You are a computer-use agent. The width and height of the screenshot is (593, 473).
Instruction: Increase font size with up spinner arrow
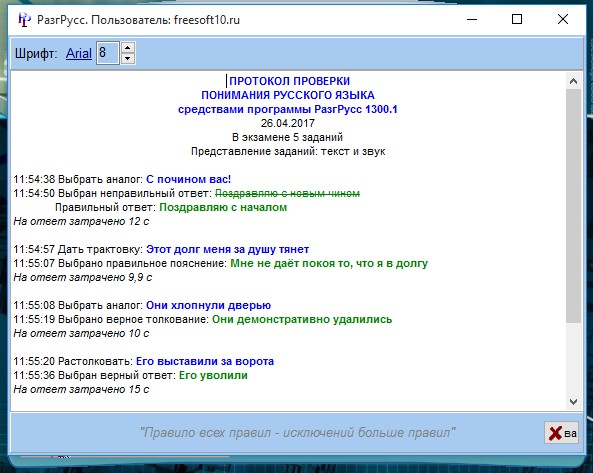[128, 47]
